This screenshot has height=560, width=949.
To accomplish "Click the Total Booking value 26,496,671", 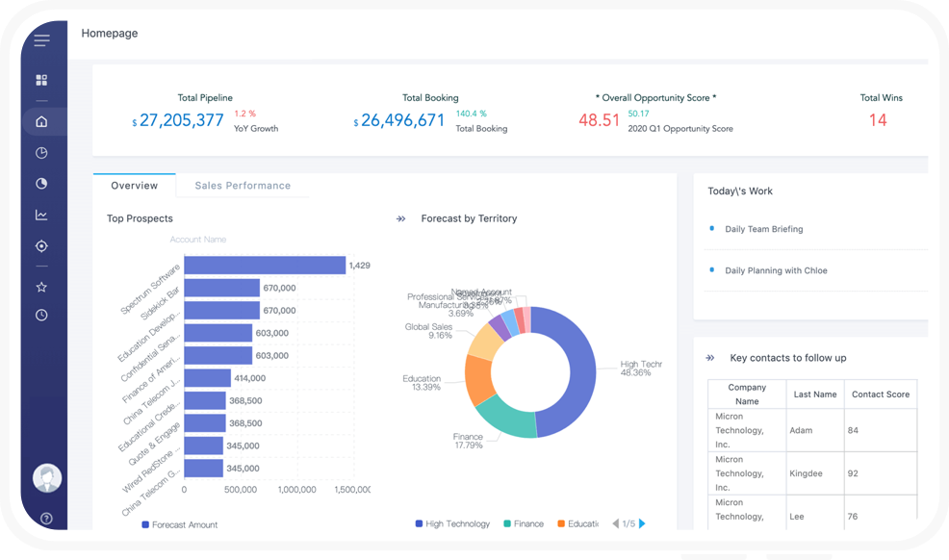I will click(x=402, y=120).
